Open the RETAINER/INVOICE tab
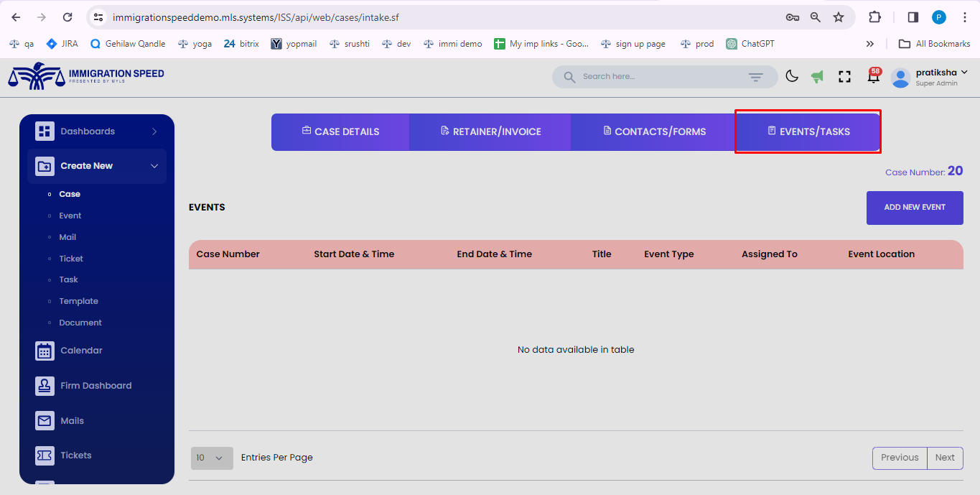 coord(490,131)
